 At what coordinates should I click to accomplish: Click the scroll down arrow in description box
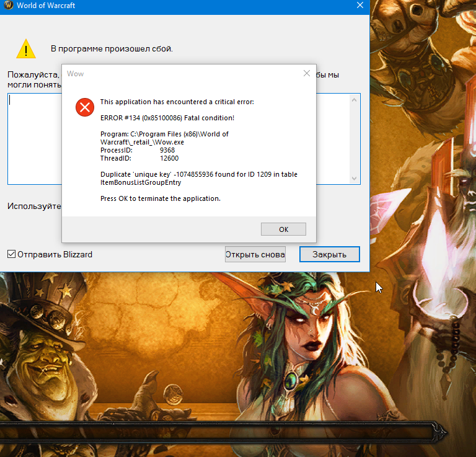pyautogui.click(x=354, y=178)
